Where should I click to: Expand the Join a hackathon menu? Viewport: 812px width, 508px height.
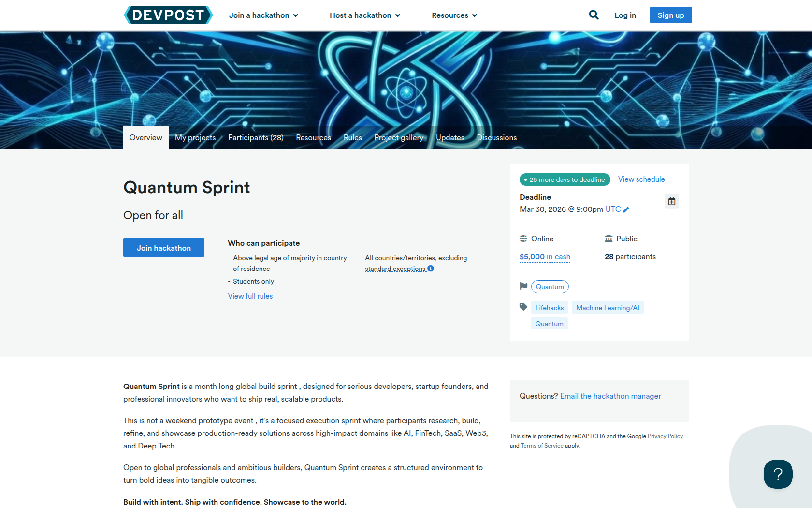[x=263, y=15]
